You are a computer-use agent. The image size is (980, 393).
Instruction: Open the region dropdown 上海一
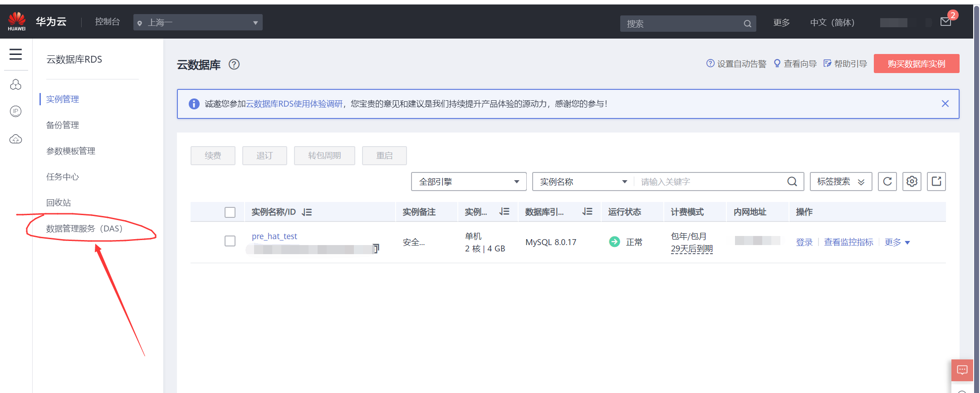coord(198,22)
